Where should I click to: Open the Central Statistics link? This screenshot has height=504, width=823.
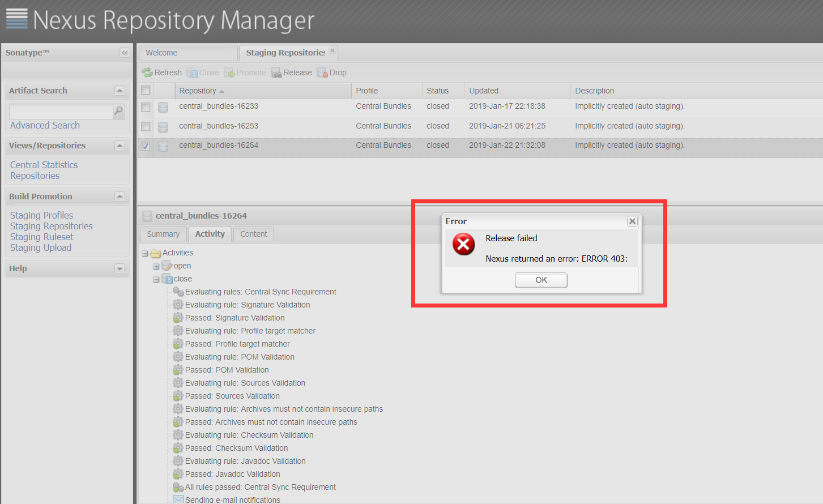[44, 165]
